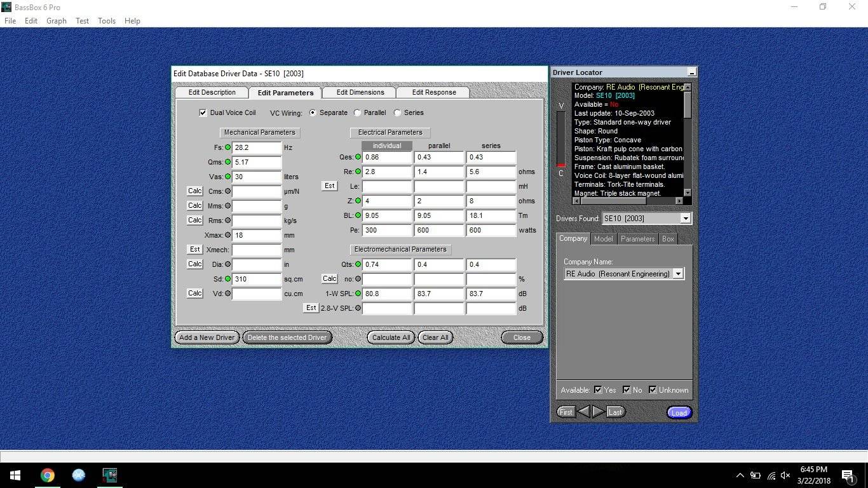Click Est button for Le
Viewport: 868px width, 488px height.
[329, 186]
